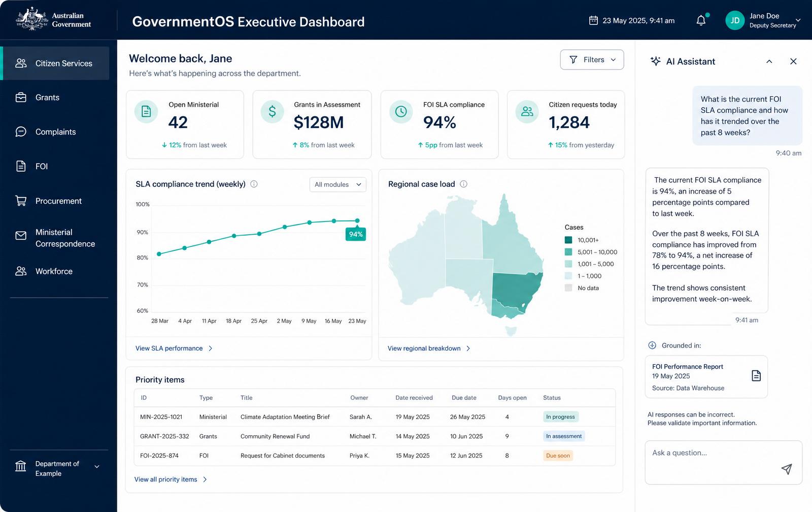The image size is (812, 512).
Task: Open View SLA performance link
Action: [174, 348]
